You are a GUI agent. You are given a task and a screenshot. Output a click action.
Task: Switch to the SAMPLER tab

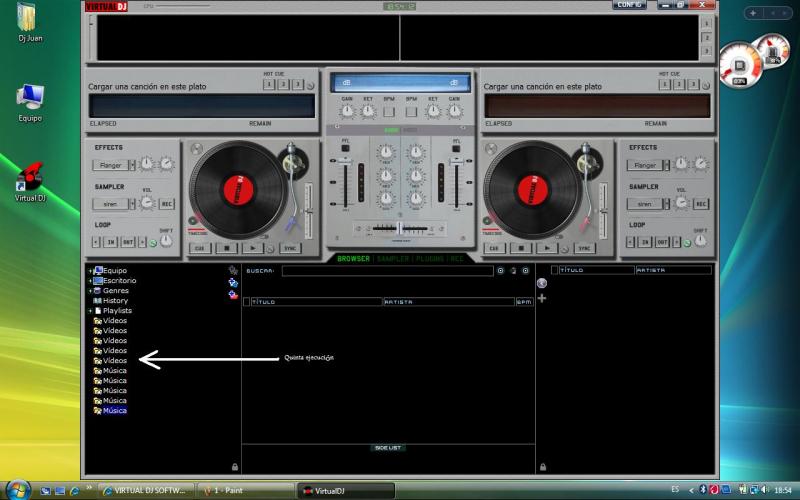point(392,259)
